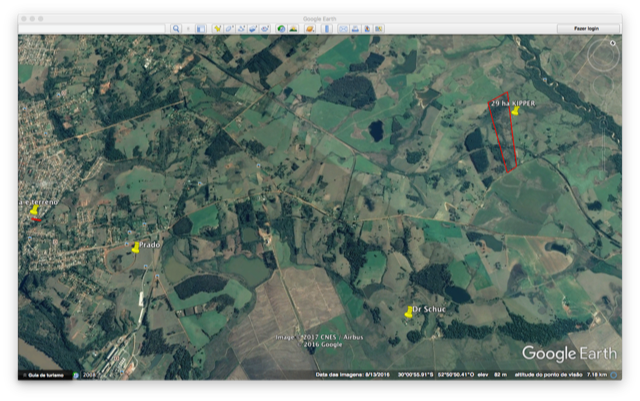Image resolution: width=640 pixels, height=401 pixels.
Task: Click the compass ring navigation control
Action: click(x=602, y=57)
